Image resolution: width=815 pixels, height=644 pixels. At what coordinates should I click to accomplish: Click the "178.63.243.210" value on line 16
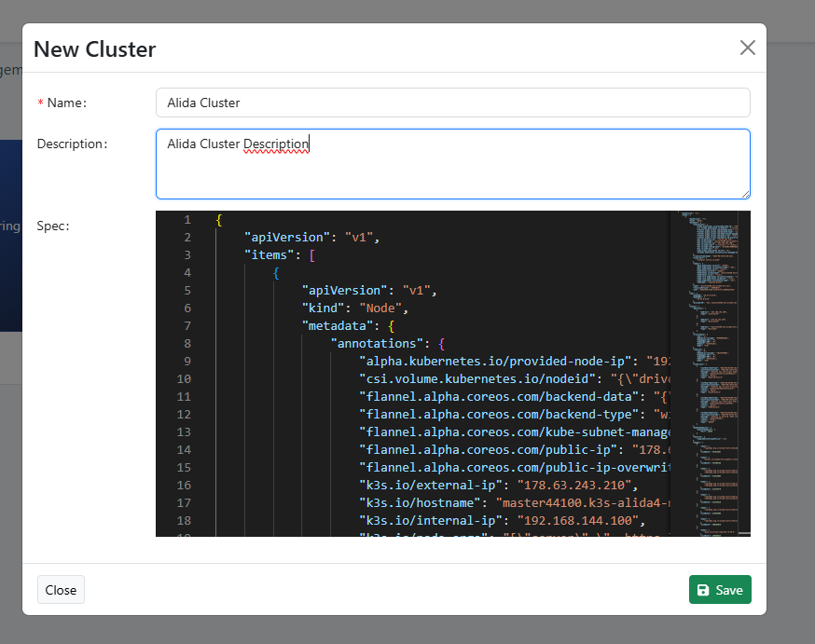coord(573,485)
